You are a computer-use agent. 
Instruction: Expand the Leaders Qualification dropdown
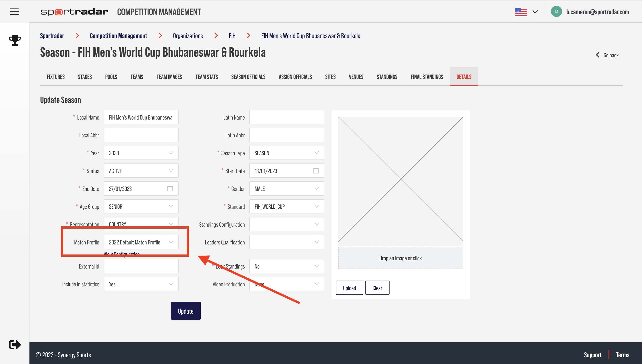(x=287, y=242)
